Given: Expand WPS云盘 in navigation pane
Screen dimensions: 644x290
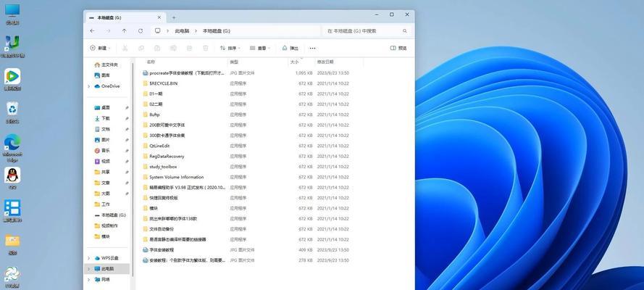Looking at the screenshot, I should (88, 258).
